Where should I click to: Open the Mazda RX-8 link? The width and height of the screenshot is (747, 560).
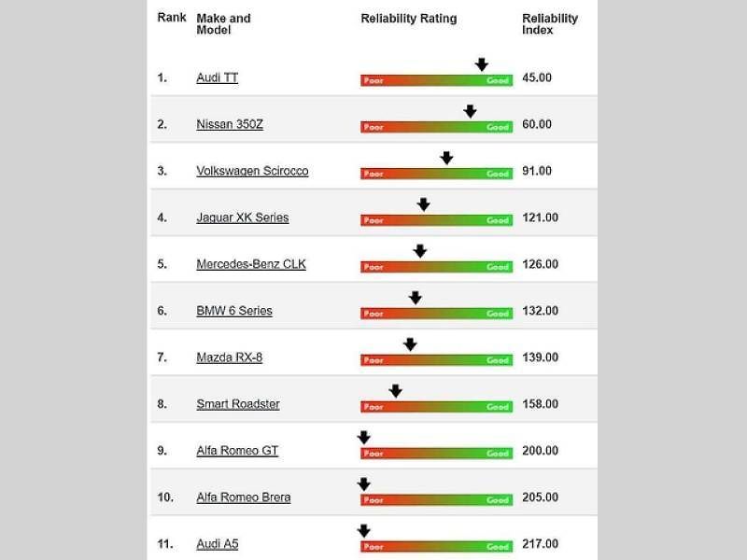[229, 357]
